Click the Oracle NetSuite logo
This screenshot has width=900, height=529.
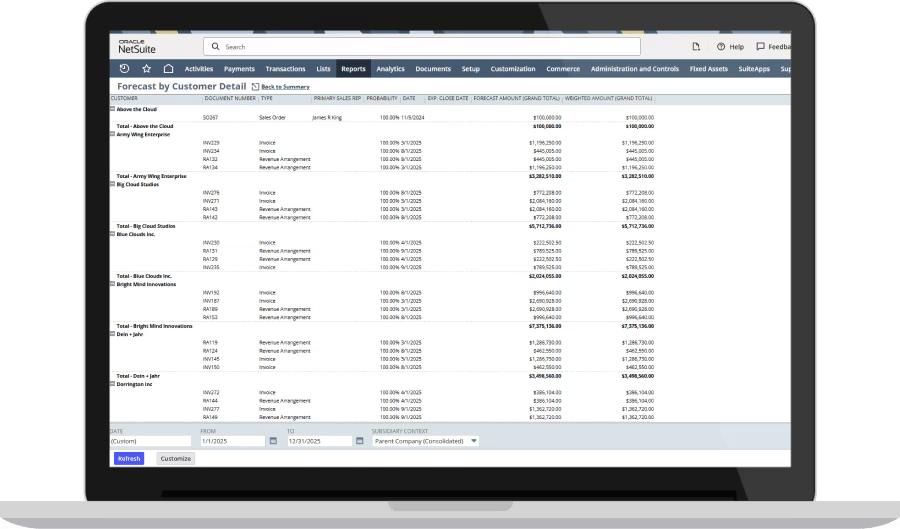point(137,46)
